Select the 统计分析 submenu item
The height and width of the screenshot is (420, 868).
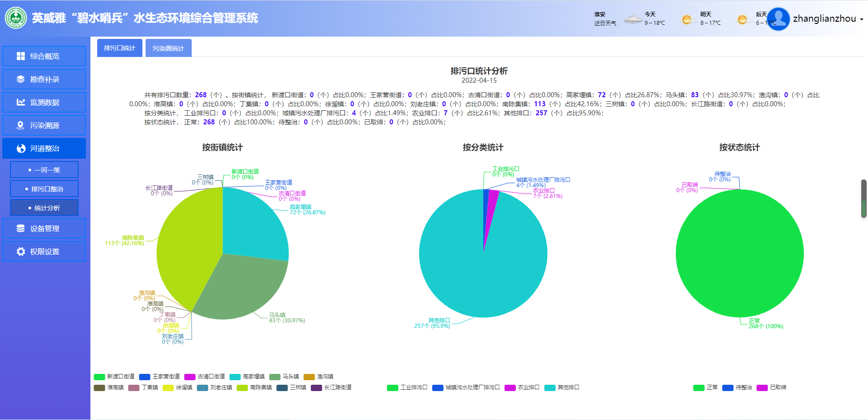click(x=44, y=208)
